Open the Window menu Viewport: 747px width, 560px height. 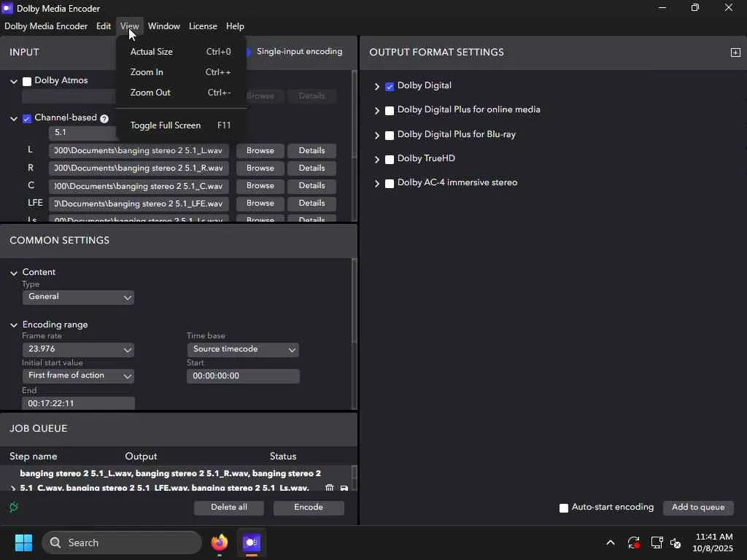164,26
